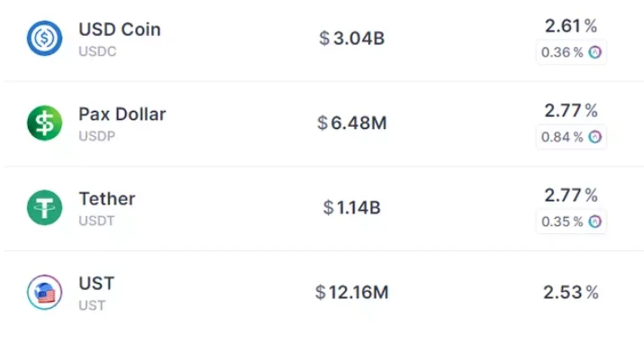Click reward icon beside 0.36% on USDC
The width and height of the screenshot is (644, 345).
pos(594,52)
